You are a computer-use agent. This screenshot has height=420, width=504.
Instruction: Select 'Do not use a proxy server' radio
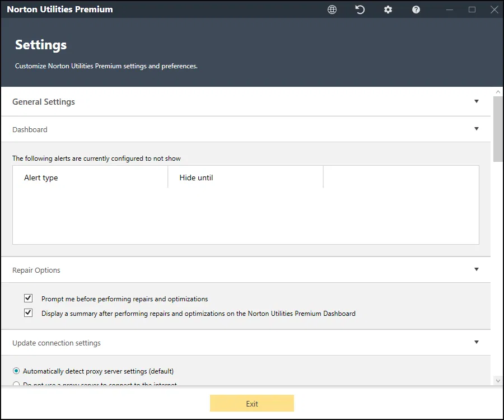tap(16, 385)
